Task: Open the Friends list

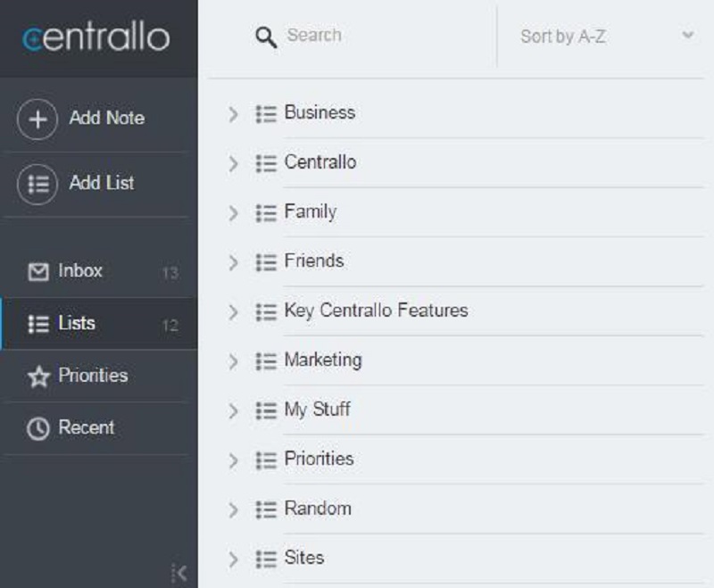Action: point(314,261)
